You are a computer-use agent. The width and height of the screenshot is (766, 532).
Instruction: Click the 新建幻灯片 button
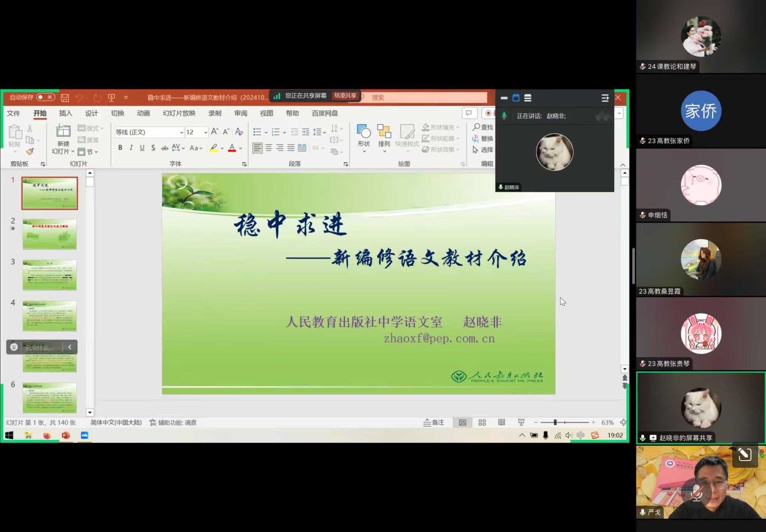(63, 139)
